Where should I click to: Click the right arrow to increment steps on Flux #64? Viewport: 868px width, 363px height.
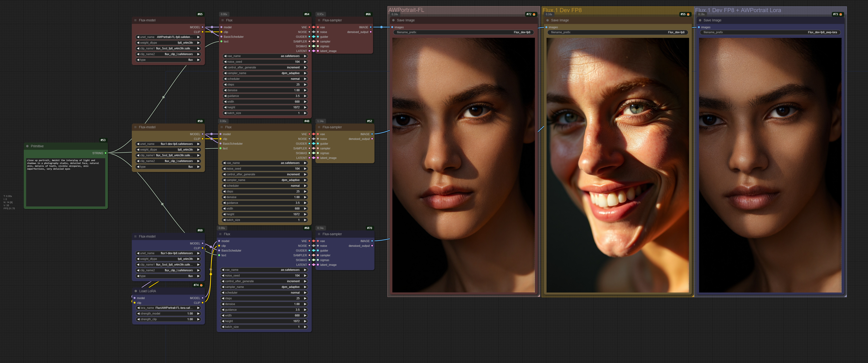305,85
